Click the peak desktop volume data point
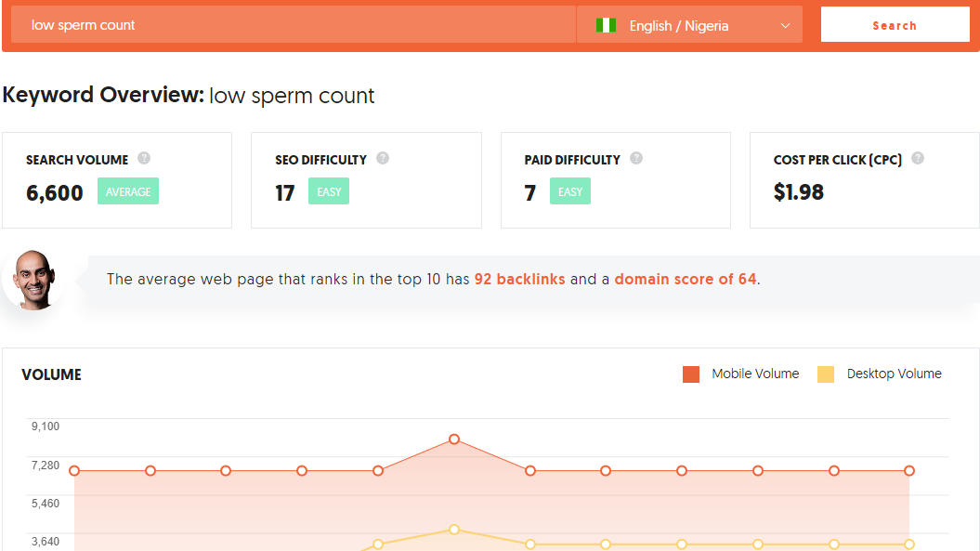 click(454, 530)
